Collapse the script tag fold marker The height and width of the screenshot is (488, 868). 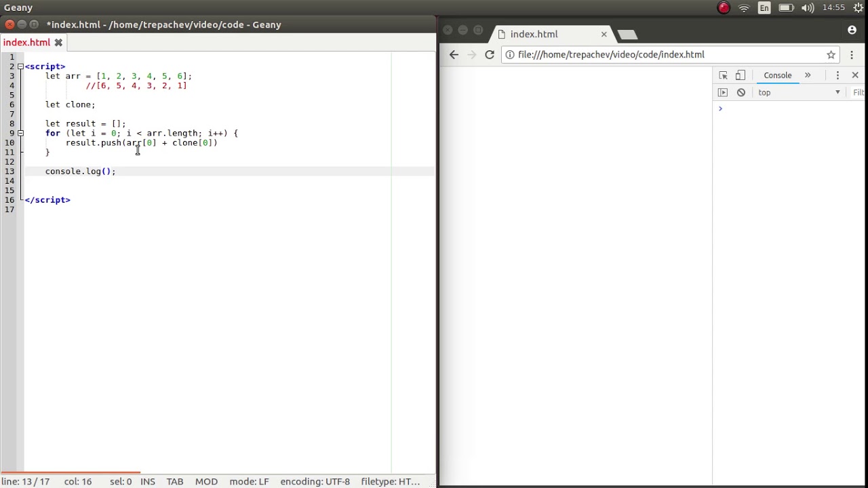pos(20,66)
